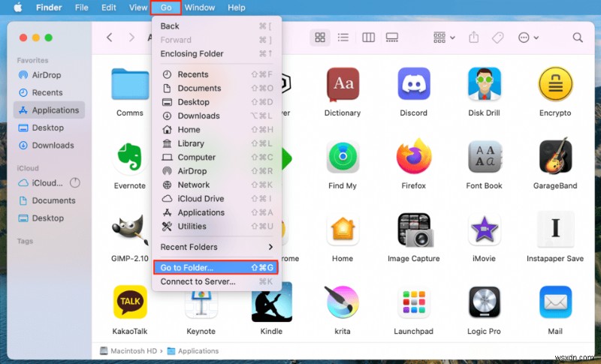Select the Encrypto app icon

point(555,84)
